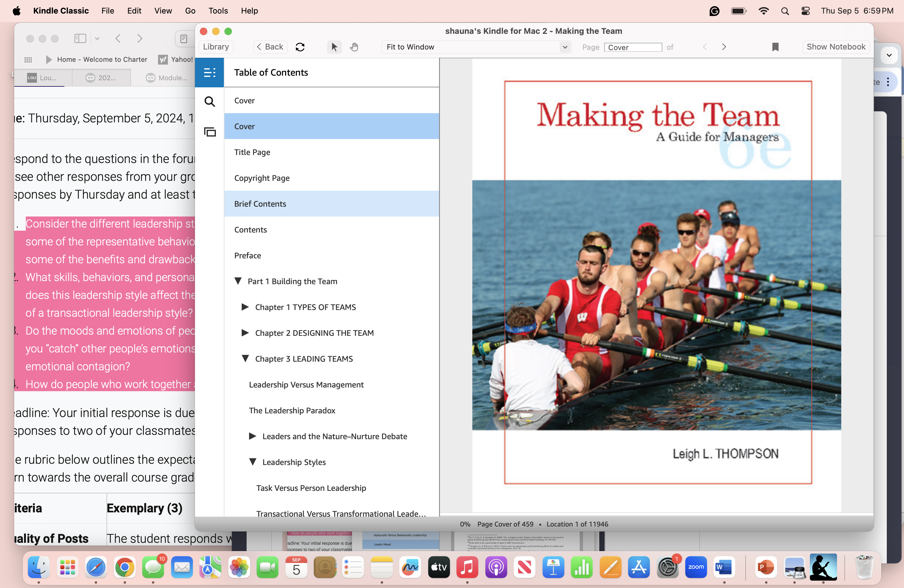Collapse the Leadership Styles section
Screen dimensions: 904x588
(x=252, y=462)
